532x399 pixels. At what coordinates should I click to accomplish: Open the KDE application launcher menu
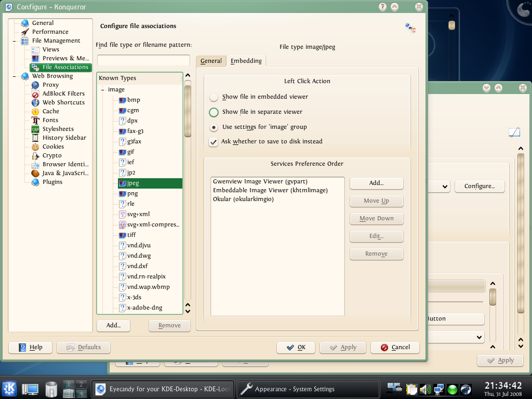click(x=9, y=389)
